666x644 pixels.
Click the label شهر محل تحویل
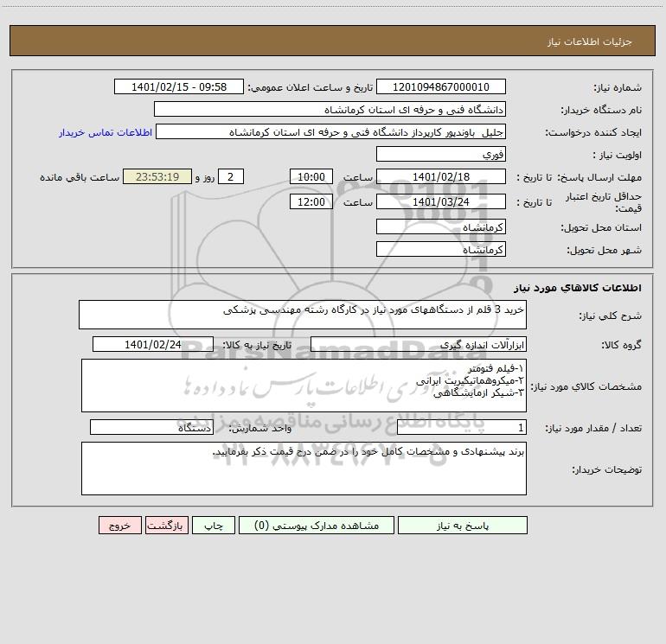(x=605, y=251)
